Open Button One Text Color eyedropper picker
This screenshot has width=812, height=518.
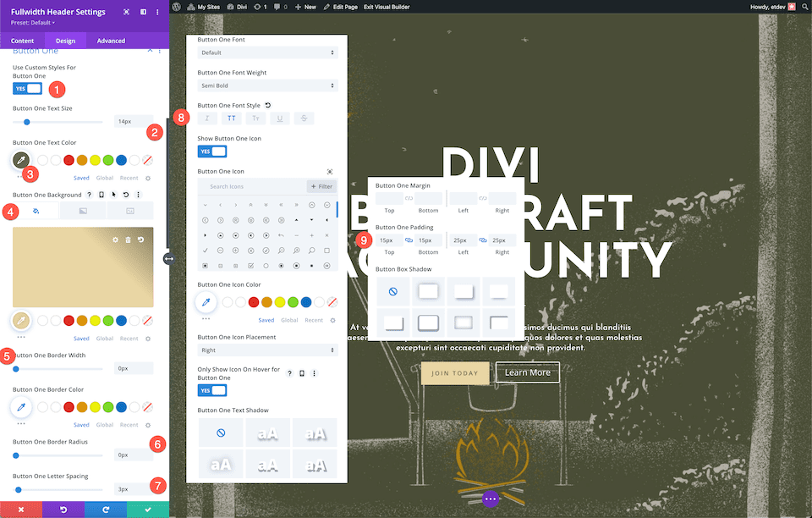point(21,160)
